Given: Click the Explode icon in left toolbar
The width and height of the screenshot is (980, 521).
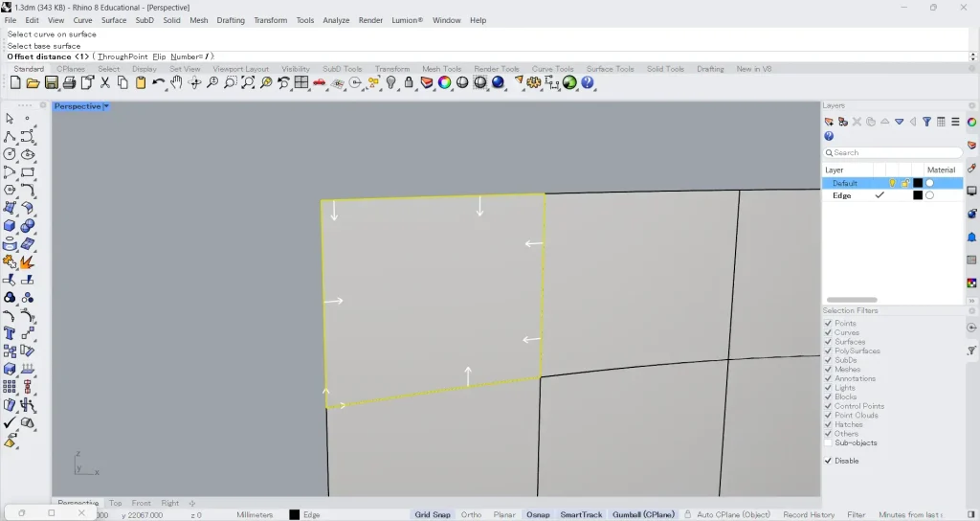Looking at the screenshot, I should 28,261.
